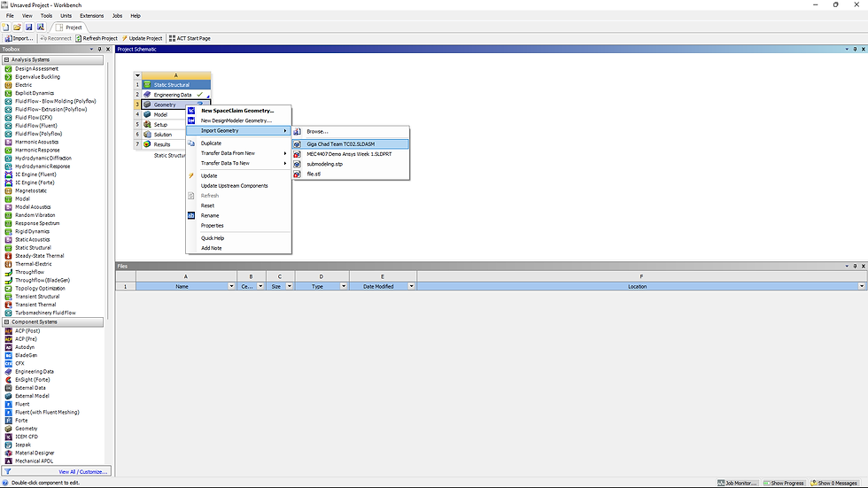The width and height of the screenshot is (868, 488).
Task: Click Rename in context menu
Action: [238, 216]
